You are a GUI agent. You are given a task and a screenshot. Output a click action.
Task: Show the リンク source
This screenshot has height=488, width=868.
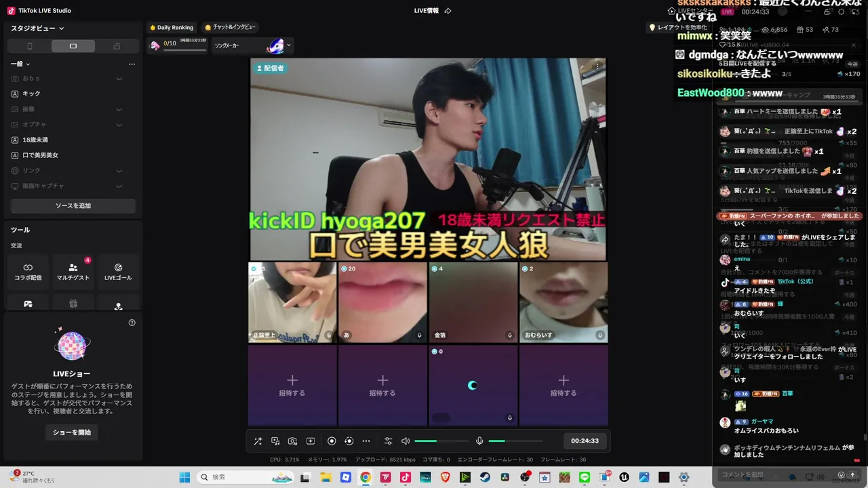coord(119,171)
